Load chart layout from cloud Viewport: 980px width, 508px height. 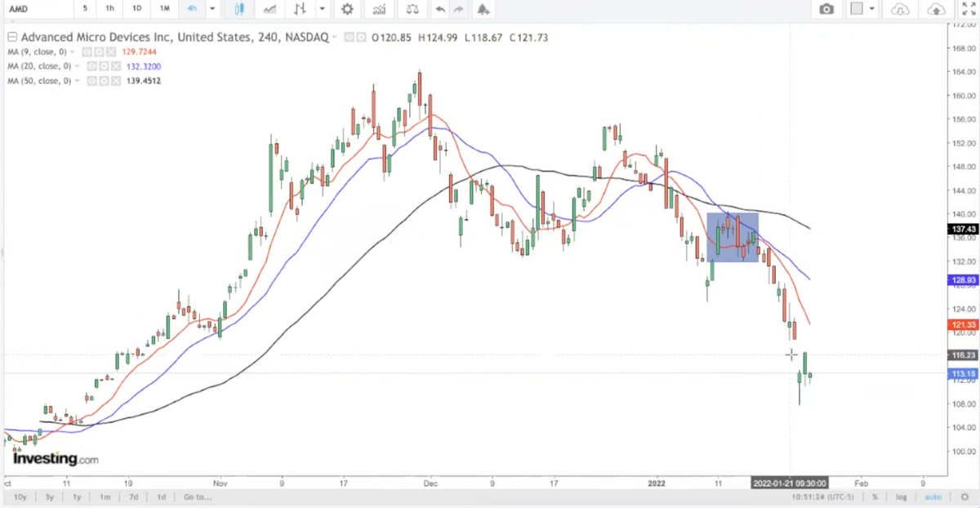coord(899,9)
